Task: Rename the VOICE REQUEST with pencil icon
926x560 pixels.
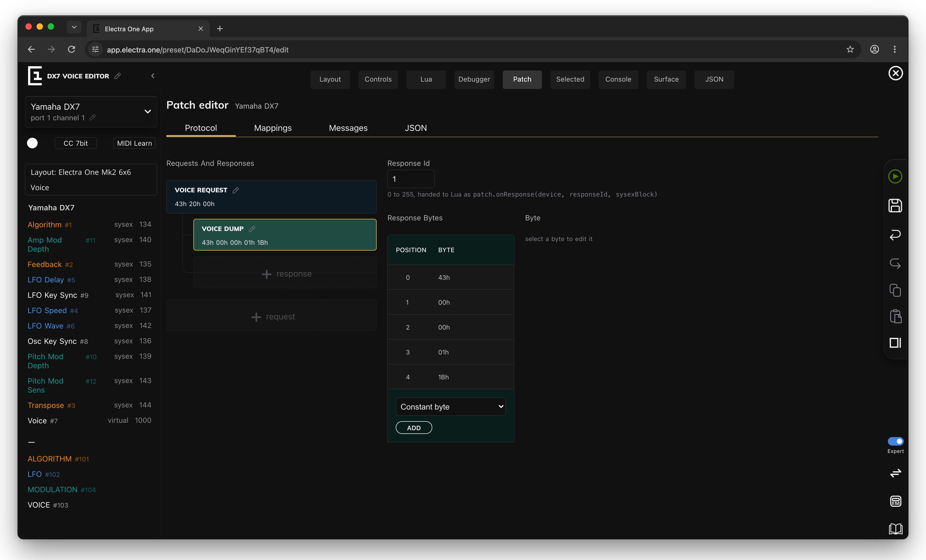Action: 236,190
